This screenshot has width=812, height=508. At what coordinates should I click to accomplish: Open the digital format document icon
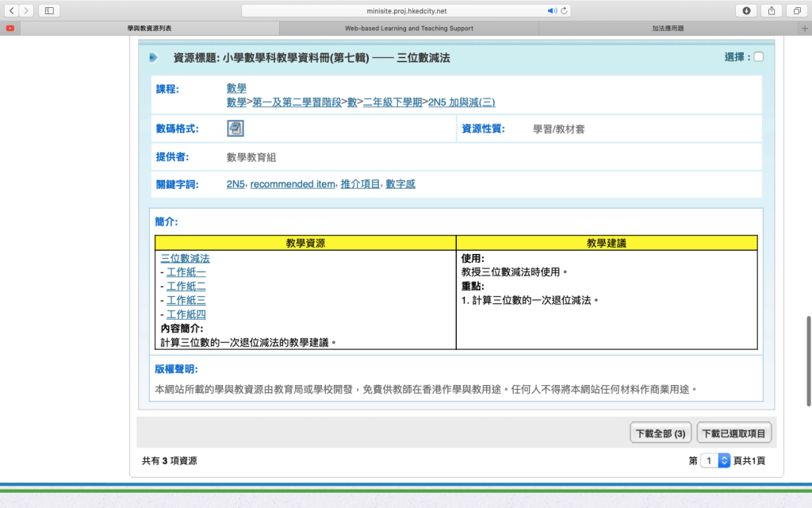(x=236, y=129)
